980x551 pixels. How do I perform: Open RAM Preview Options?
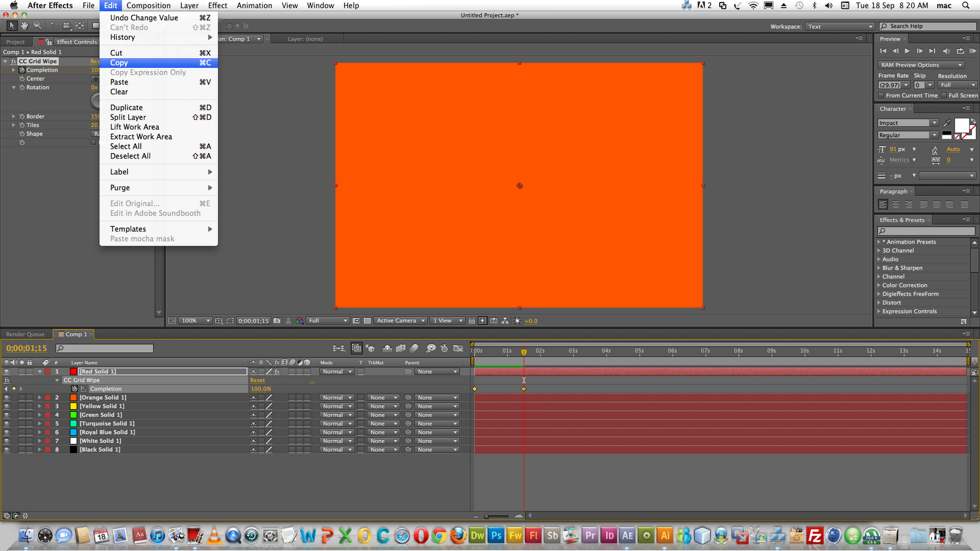click(919, 64)
